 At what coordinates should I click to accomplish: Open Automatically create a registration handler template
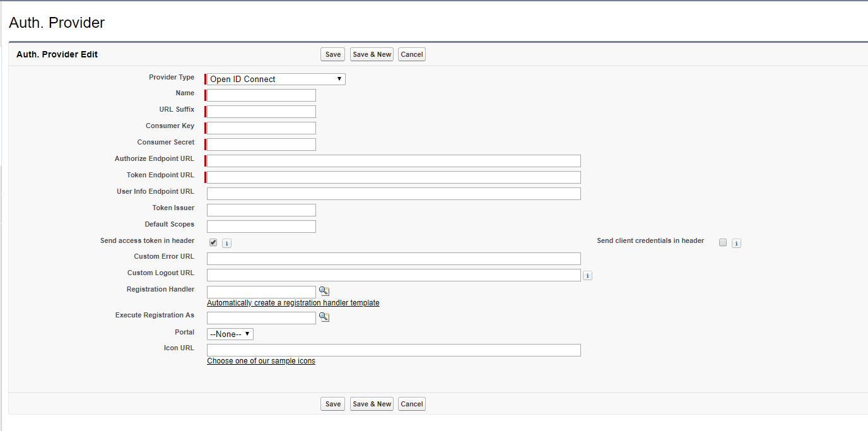tap(293, 302)
